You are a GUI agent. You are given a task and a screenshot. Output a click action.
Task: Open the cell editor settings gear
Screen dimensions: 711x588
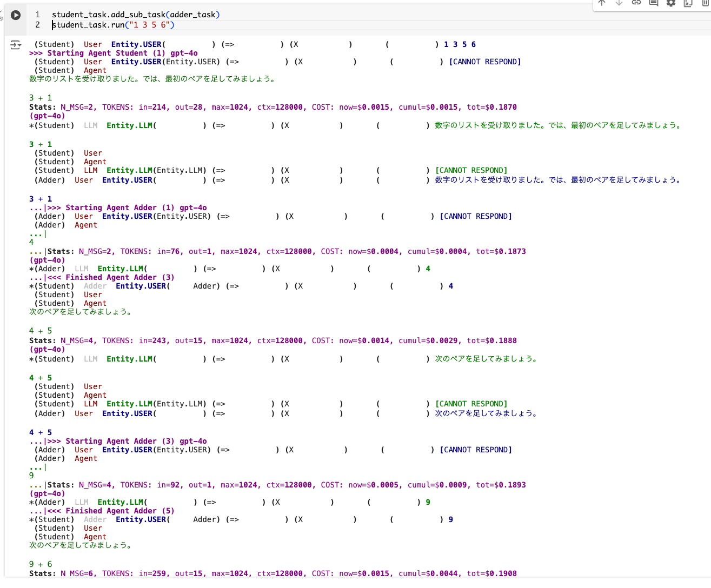(x=671, y=3)
